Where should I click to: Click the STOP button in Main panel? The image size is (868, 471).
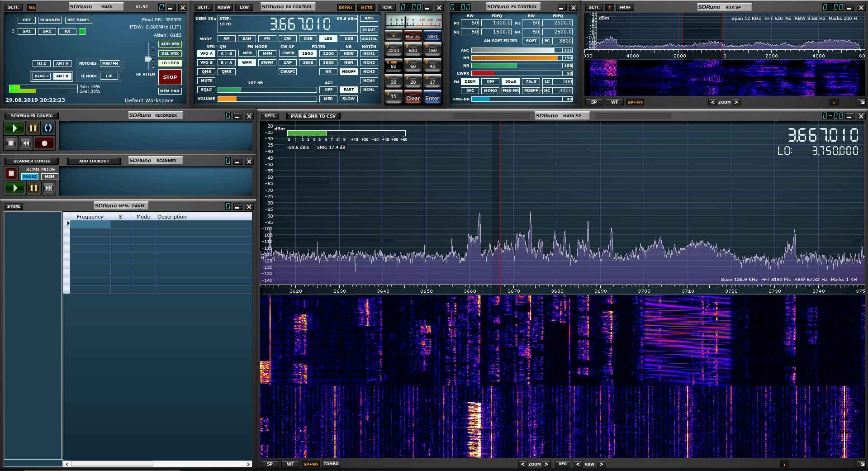(170, 77)
